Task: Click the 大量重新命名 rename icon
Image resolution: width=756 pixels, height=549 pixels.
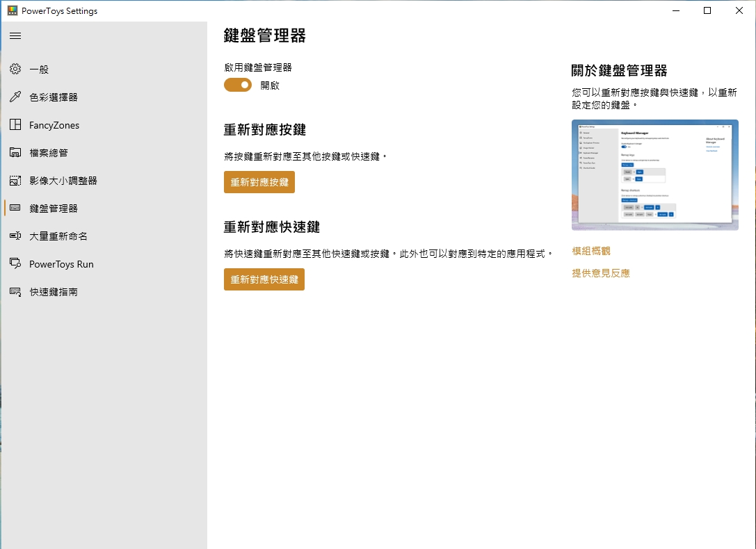Action: 15,236
